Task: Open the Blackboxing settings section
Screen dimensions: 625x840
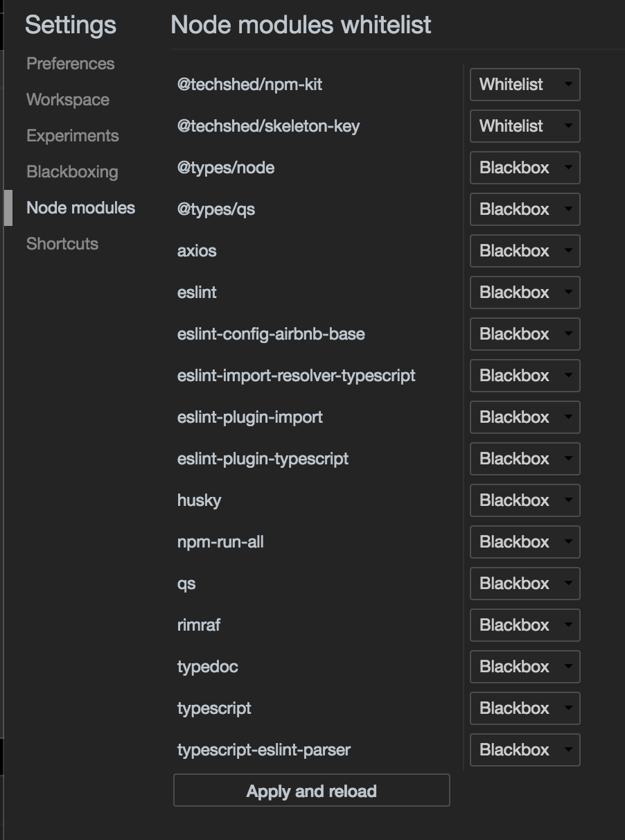Action: [73, 172]
